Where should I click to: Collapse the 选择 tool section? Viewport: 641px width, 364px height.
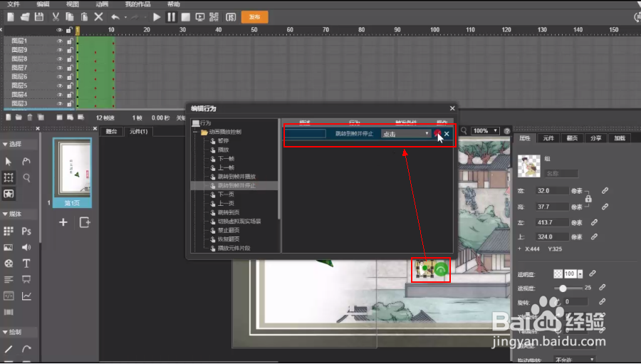click(x=5, y=144)
